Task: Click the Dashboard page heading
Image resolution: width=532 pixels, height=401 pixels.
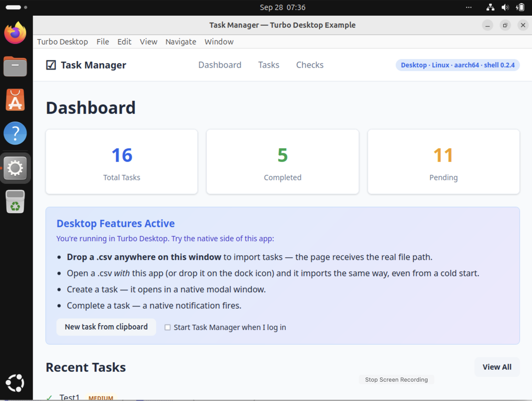Action: tap(91, 108)
